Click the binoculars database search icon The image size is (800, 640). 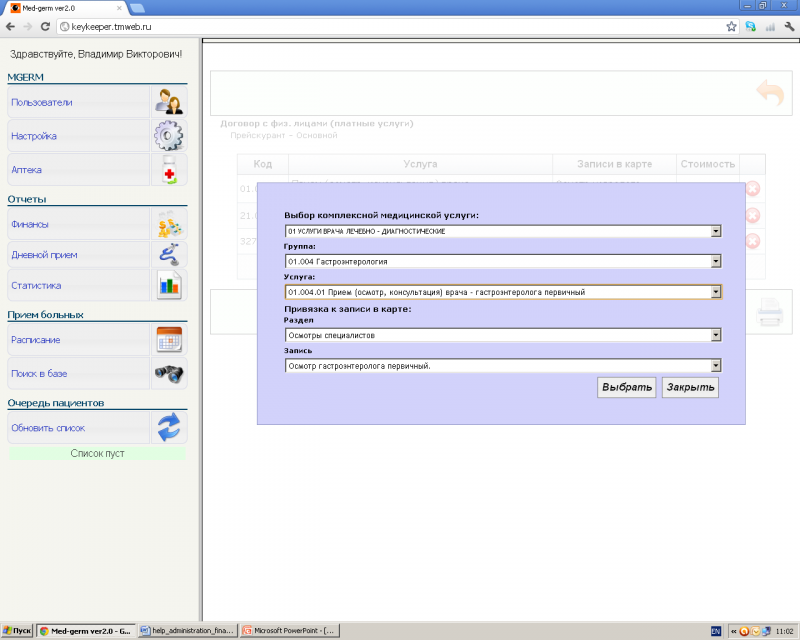(168, 373)
